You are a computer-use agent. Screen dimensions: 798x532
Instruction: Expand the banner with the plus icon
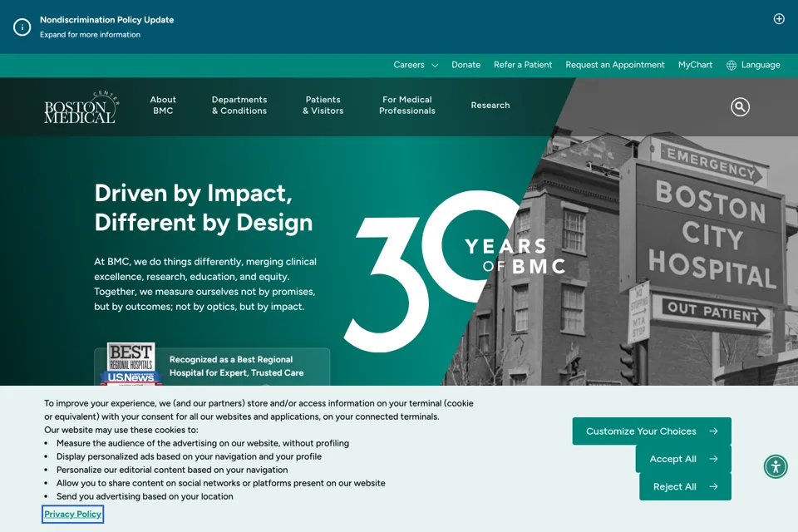tap(779, 19)
